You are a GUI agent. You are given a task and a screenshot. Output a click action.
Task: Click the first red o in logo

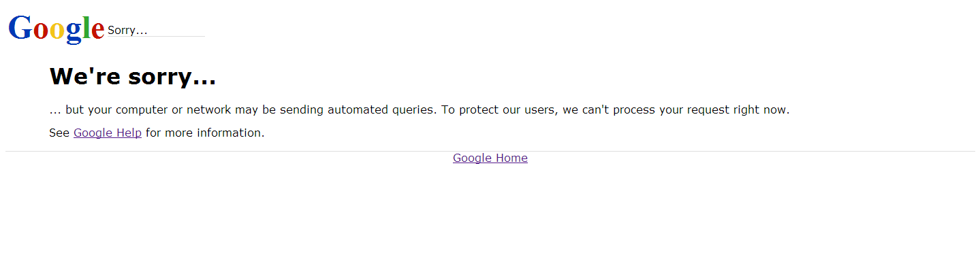point(42,31)
